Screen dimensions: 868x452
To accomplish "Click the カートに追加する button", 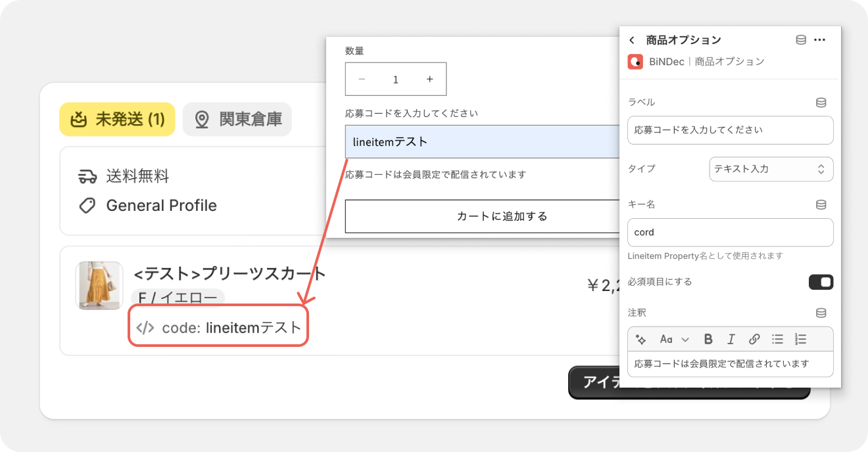I will click(x=482, y=216).
